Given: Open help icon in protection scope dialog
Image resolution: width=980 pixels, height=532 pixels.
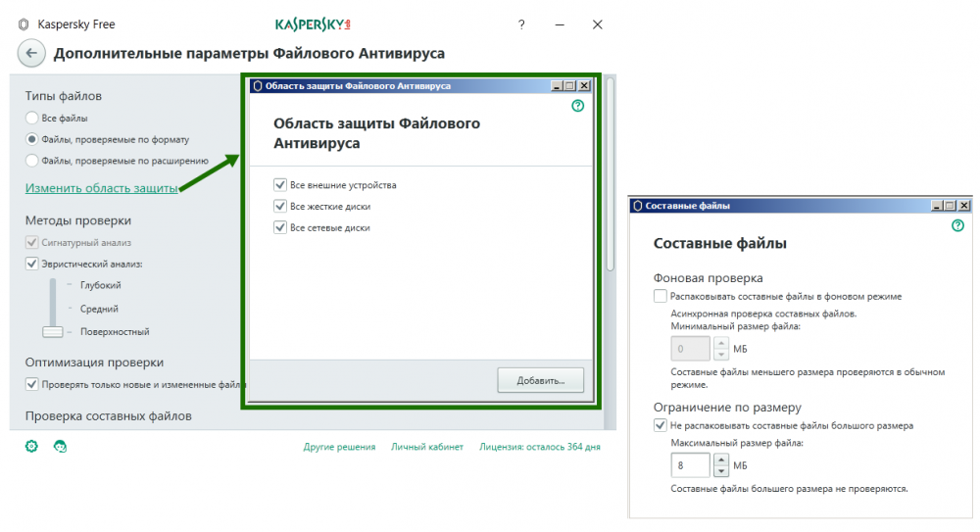Looking at the screenshot, I should click(x=578, y=106).
